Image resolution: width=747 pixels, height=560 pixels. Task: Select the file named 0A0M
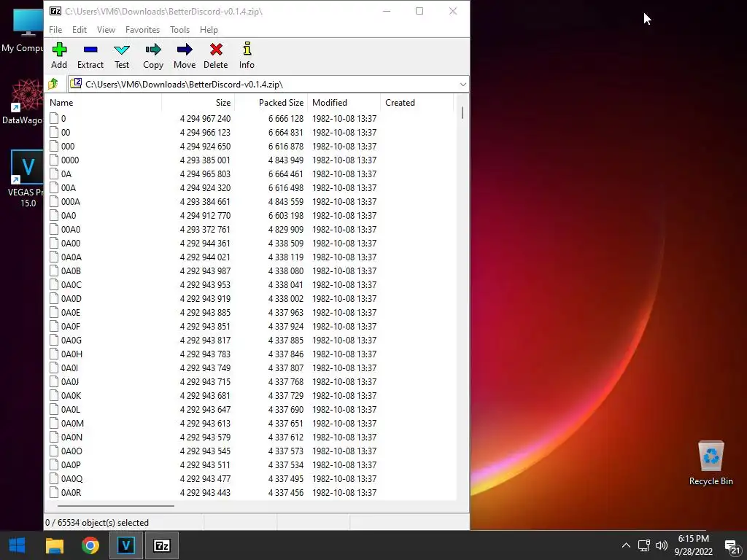72,423
